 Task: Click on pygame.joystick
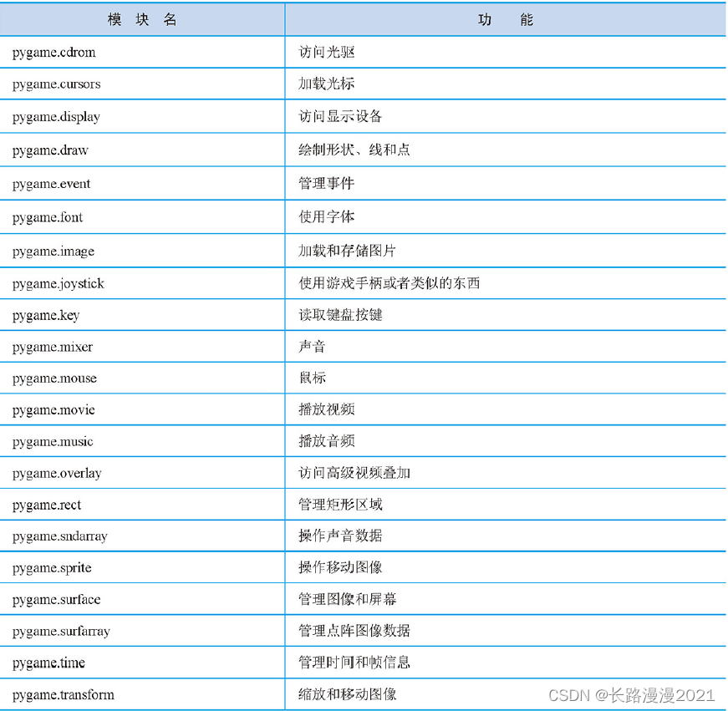(x=59, y=284)
